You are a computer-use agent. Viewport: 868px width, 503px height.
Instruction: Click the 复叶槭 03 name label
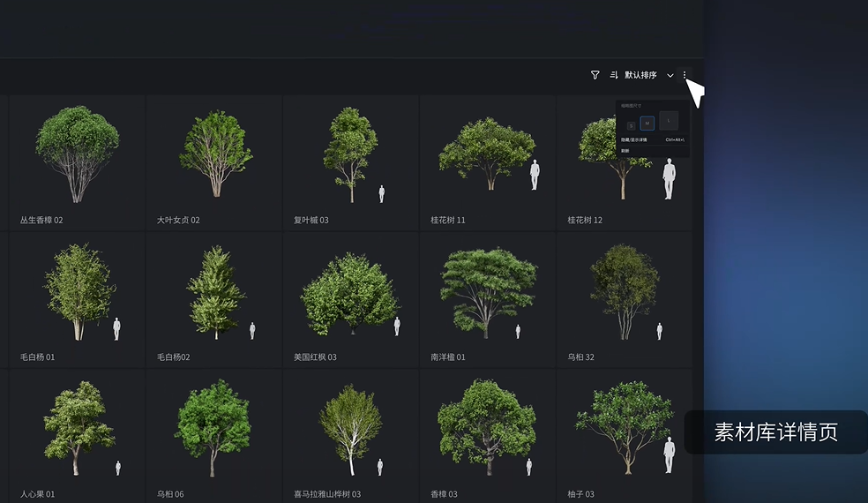(x=311, y=220)
